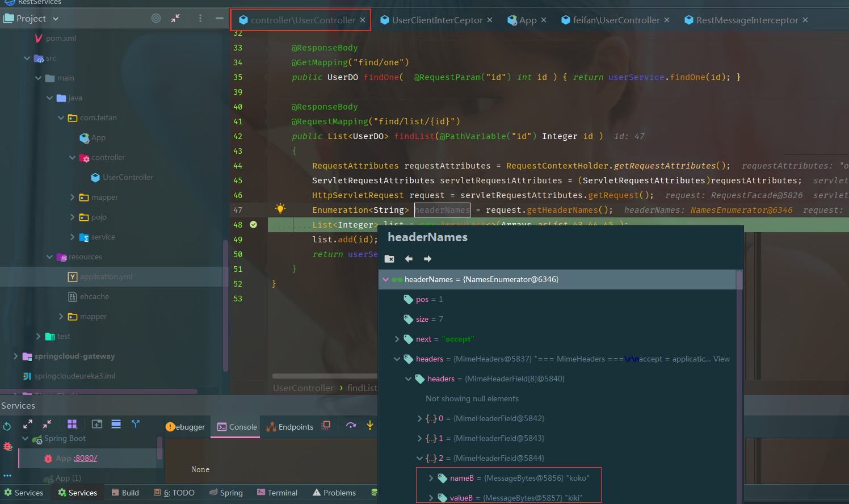Close the controller\UserController tab
849x504 pixels.
363,20
